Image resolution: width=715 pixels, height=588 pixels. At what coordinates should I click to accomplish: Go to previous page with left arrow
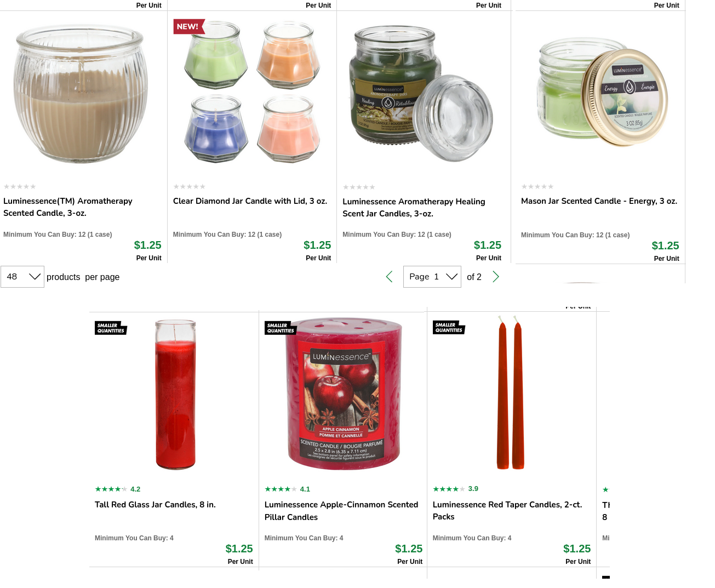pyautogui.click(x=389, y=277)
